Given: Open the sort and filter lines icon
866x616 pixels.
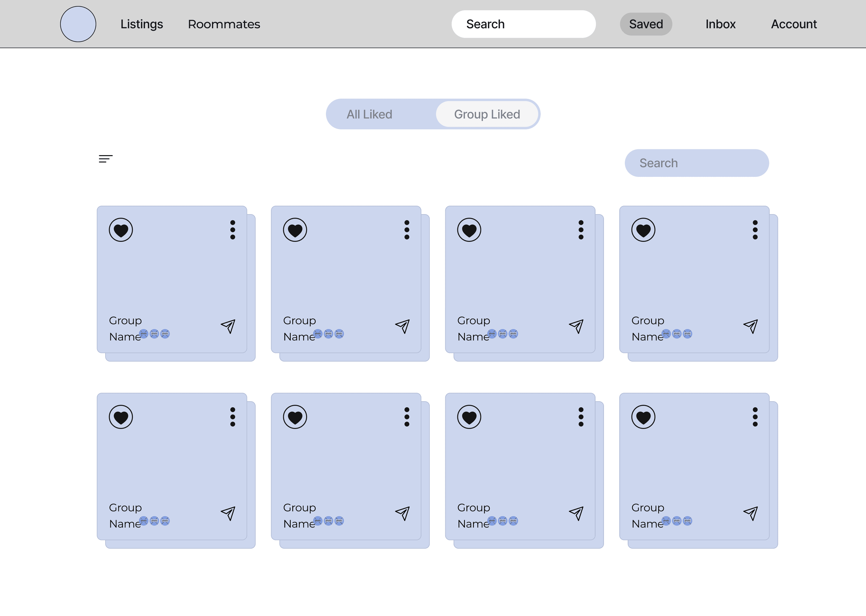Looking at the screenshot, I should (x=105, y=159).
